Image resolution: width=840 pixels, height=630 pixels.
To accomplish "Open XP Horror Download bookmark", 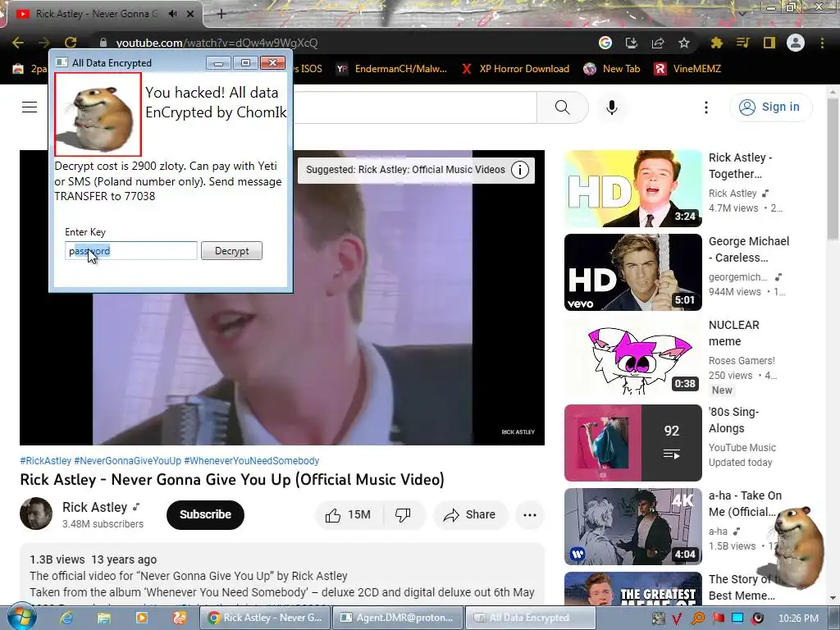I will (x=515, y=69).
